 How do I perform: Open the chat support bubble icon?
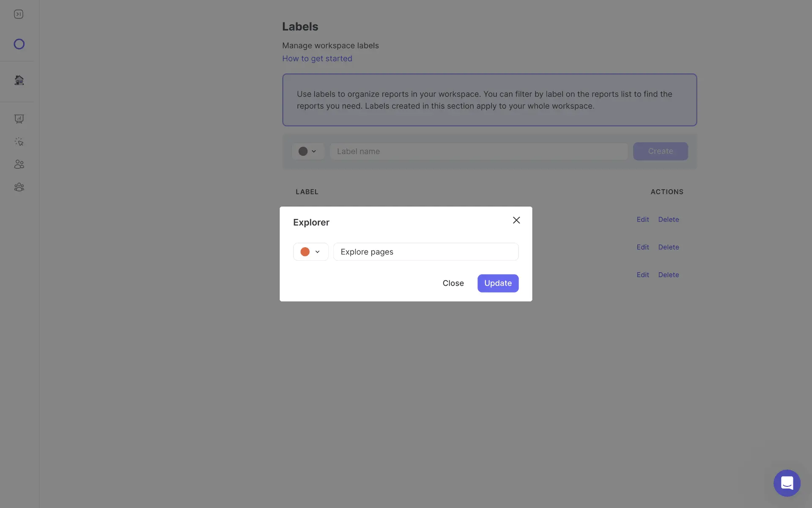[x=787, y=483]
